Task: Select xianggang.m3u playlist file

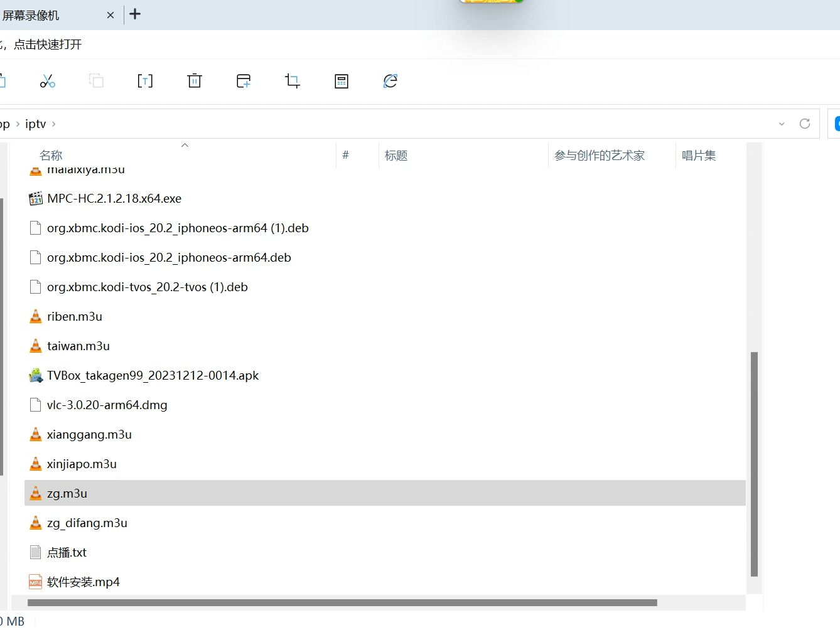Action: pyautogui.click(x=89, y=434)
